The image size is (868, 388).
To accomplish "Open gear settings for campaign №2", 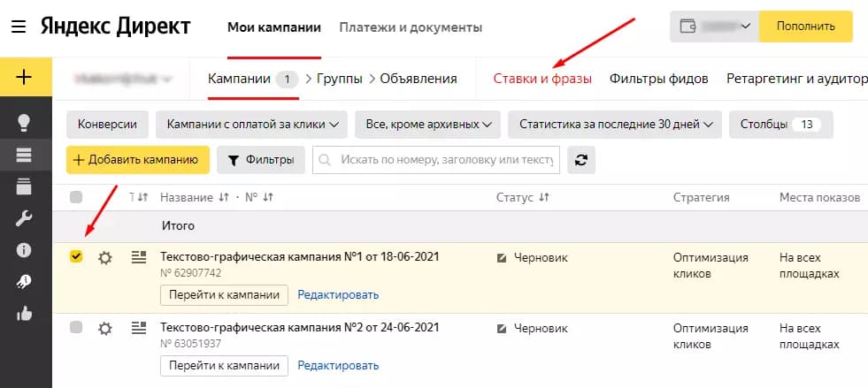I will (x=104, y=329).
